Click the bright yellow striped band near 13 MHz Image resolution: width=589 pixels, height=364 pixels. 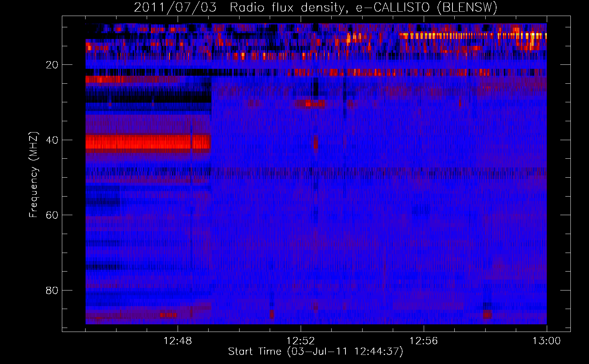[473, 36]
